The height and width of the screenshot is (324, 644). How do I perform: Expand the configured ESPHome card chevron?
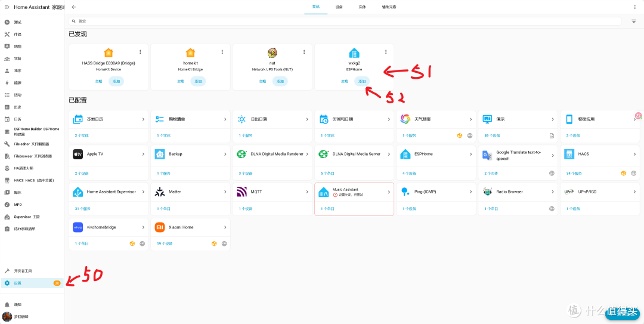tap(471, 154)
